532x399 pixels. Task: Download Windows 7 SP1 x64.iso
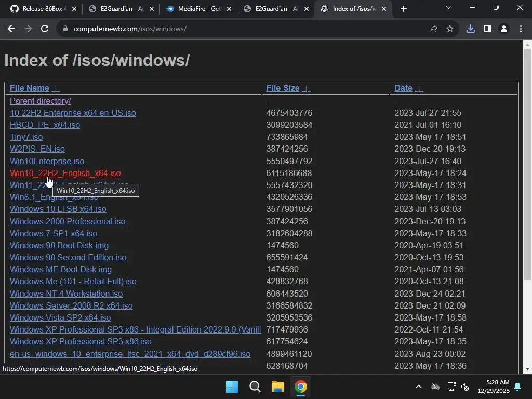coord(54,233)
